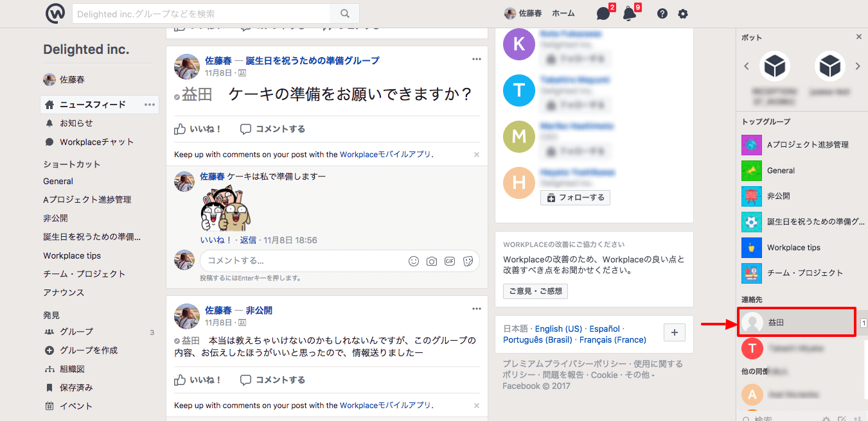
Task: Open the help question mark icon
Action: [x=662, y=13]
